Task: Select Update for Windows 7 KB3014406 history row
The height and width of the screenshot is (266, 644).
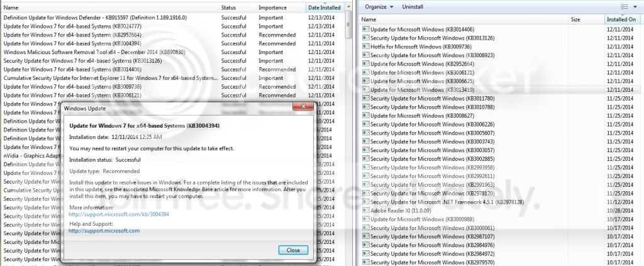Action: tap(172, 69)
